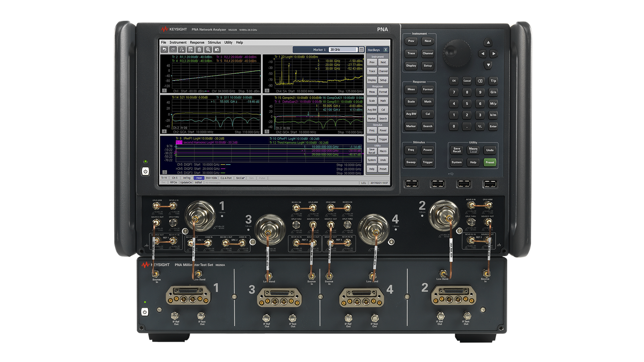Open the Stimulus menu
The height and width of the screenshot is (362, 644).
coord(214,42)
